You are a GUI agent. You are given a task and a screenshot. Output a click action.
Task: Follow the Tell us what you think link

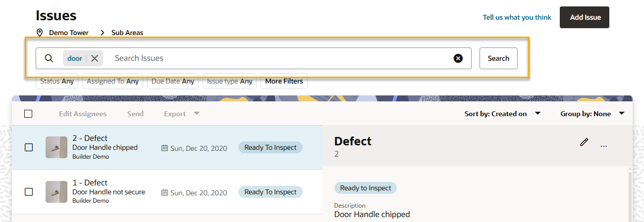[x=517, y=17]
